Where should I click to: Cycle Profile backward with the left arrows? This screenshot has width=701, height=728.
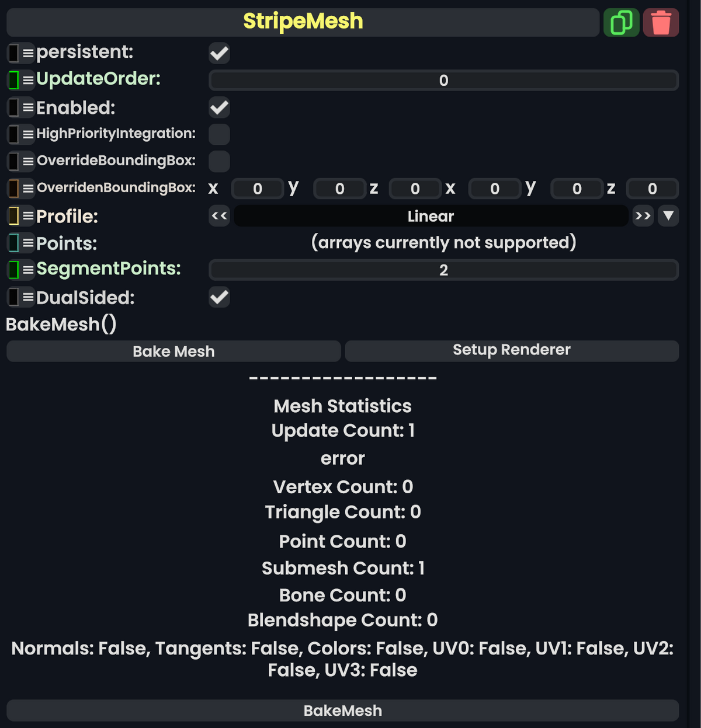[219, 216]
